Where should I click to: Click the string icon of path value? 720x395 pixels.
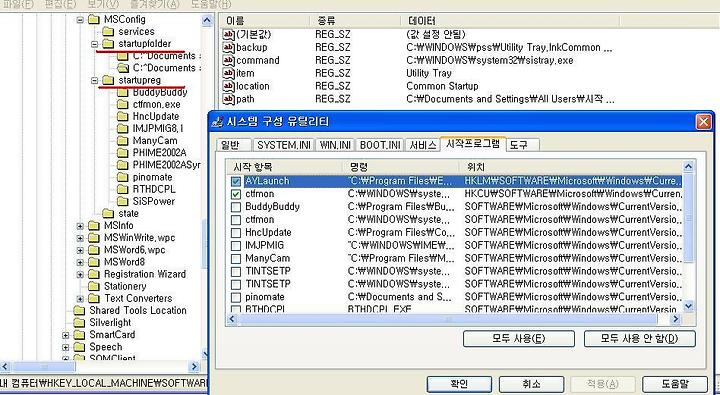[x=228, y=99]
